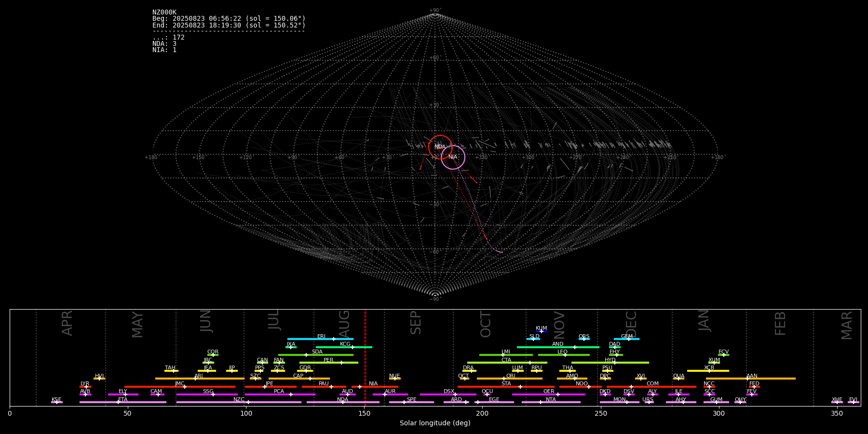
Task: Click the NDA shower label in bottom timeline
Action: (x=343, y=400)
